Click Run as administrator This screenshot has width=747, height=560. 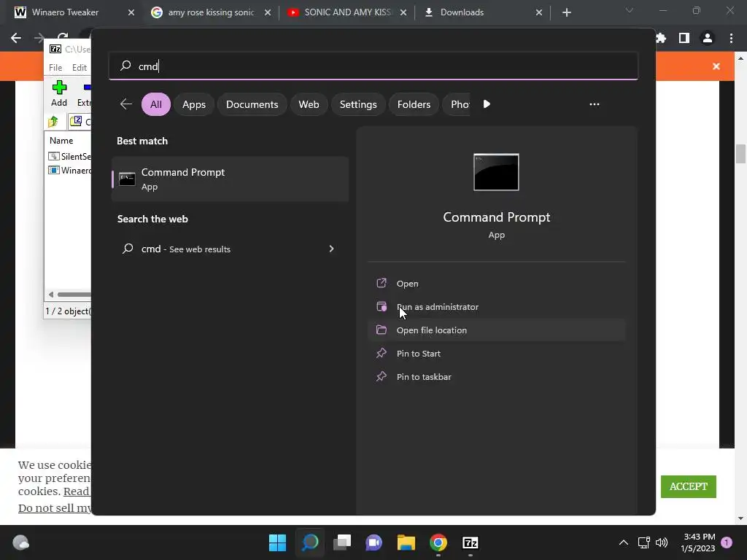(x=496, y=307)
